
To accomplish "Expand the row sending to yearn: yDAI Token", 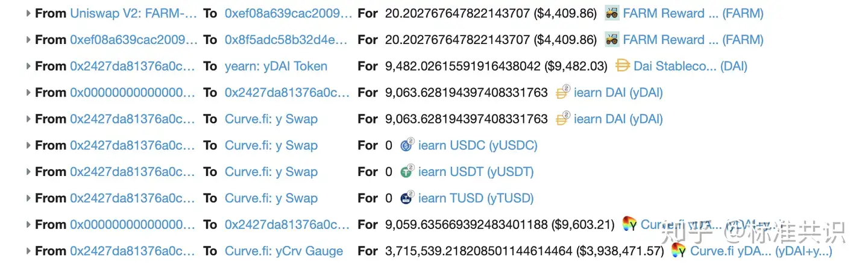I will (28, 66).
